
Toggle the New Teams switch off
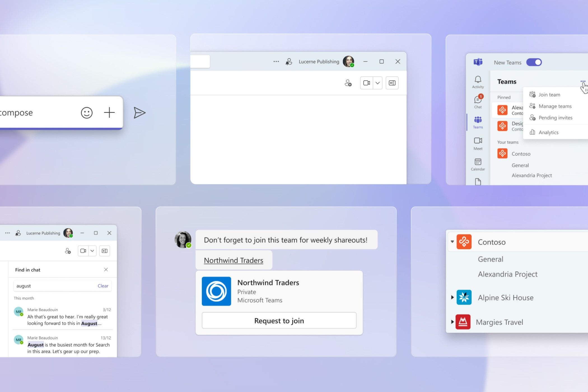click(534, 62)
